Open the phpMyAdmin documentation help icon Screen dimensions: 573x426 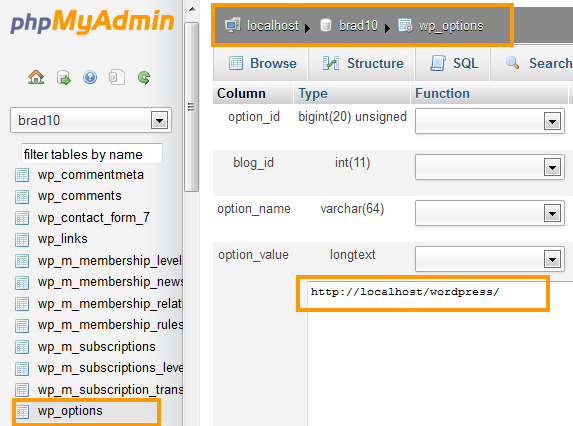pos(90,77)
